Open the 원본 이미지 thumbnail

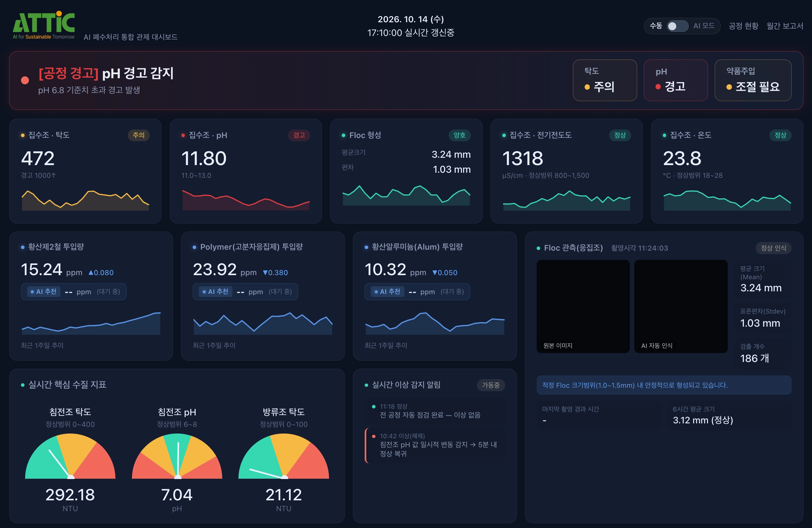click(583, 307)
